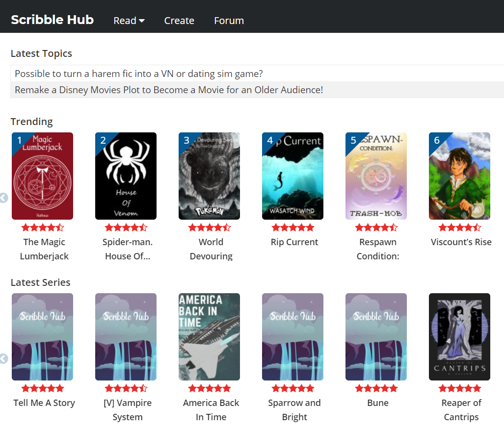Screen dimensions: 504x430
Task: Click the Scribble Hub site logo
Action: pos(52,20)
